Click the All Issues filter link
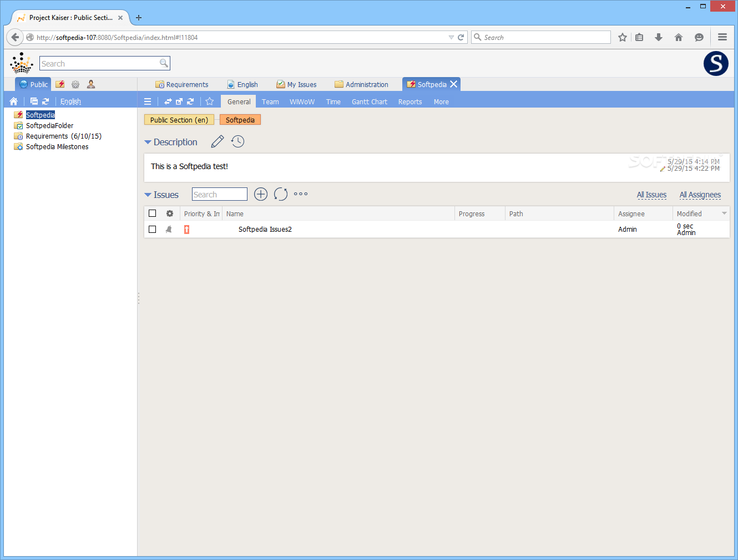Image resolution: width=738 pixels, height=560 pixels. (651, 195)
